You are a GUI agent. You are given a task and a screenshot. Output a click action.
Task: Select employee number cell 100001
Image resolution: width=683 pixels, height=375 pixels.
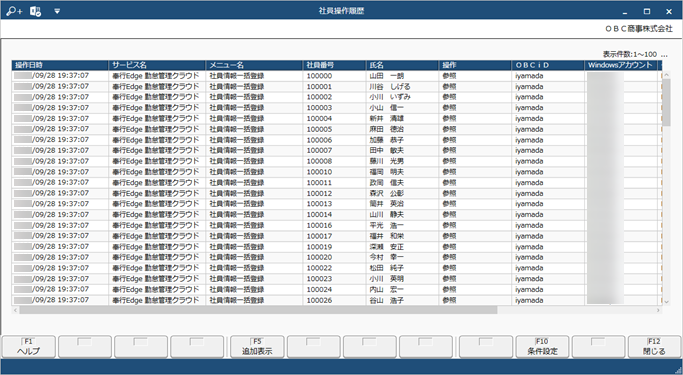tap(334, 87)
